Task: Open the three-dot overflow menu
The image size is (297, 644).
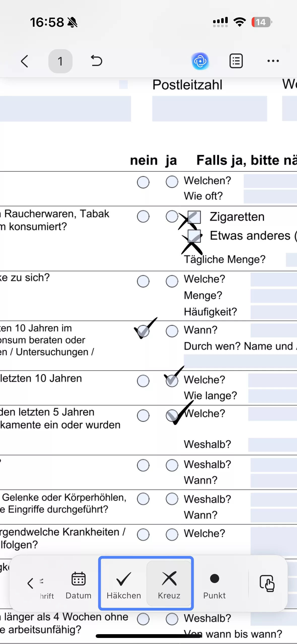Action: (273, 61)
